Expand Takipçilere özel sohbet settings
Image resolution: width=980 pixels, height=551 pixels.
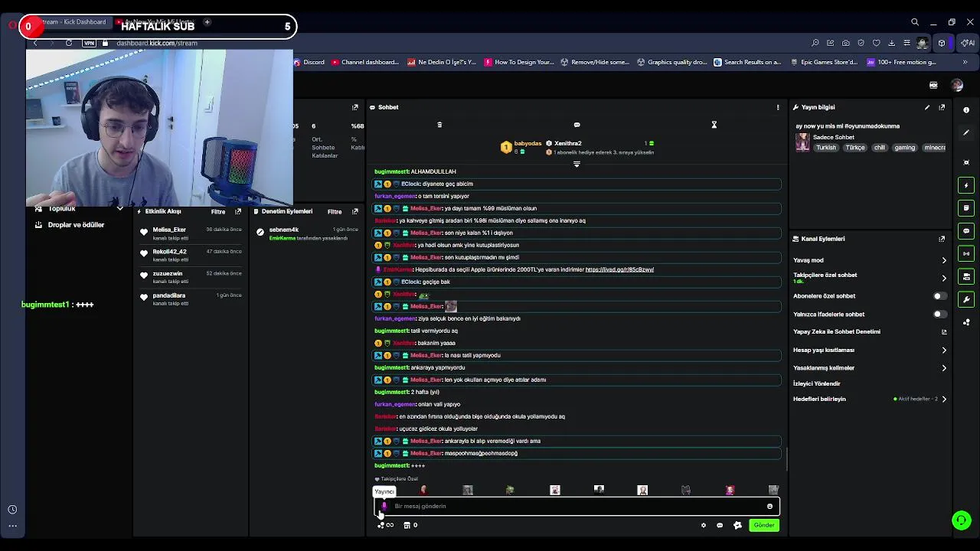(x=944, y=278)
